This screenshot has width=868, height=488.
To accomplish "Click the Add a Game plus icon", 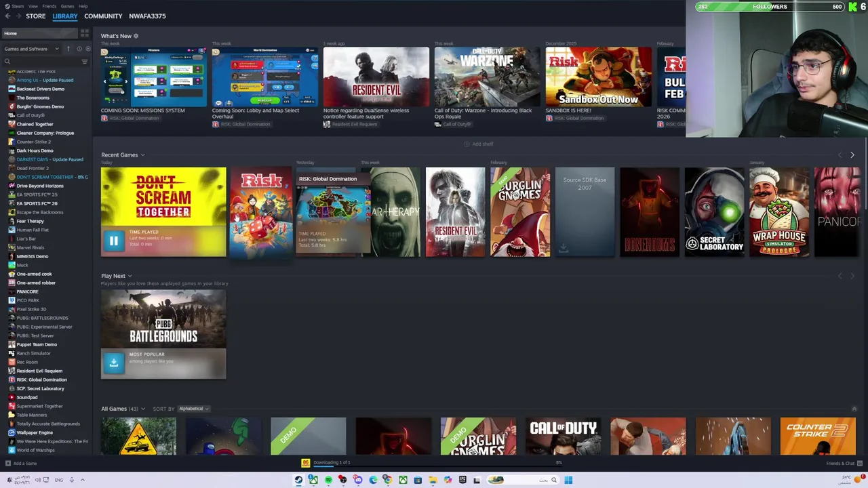I will pyautogui.click(x=8, y=464).
